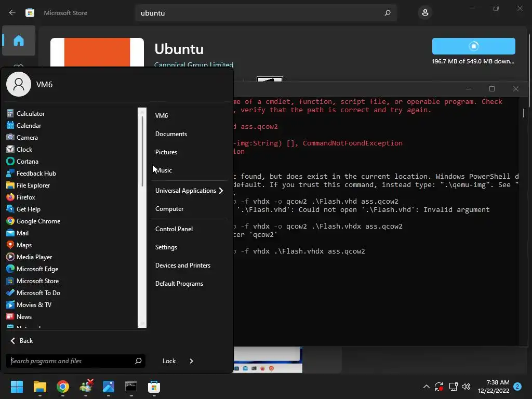
Task: Open the Clock app entry
Action: click(x=19, y=149)
